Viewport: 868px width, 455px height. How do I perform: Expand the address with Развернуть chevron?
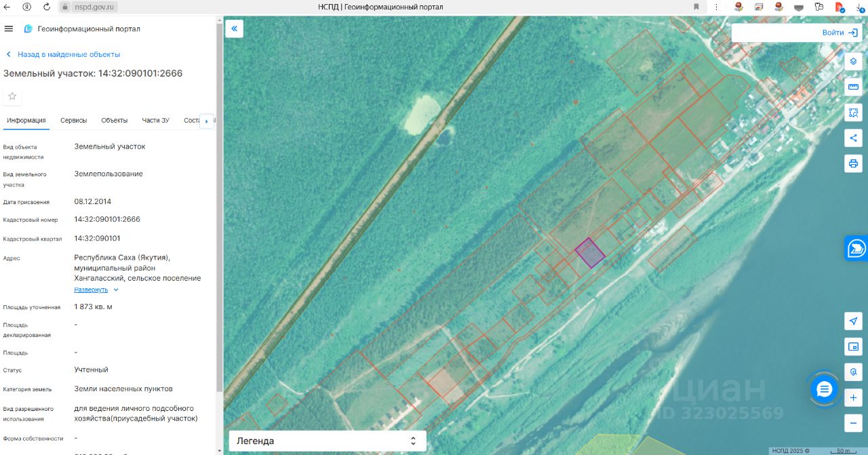pyautogui.click(x=116, y=290)
